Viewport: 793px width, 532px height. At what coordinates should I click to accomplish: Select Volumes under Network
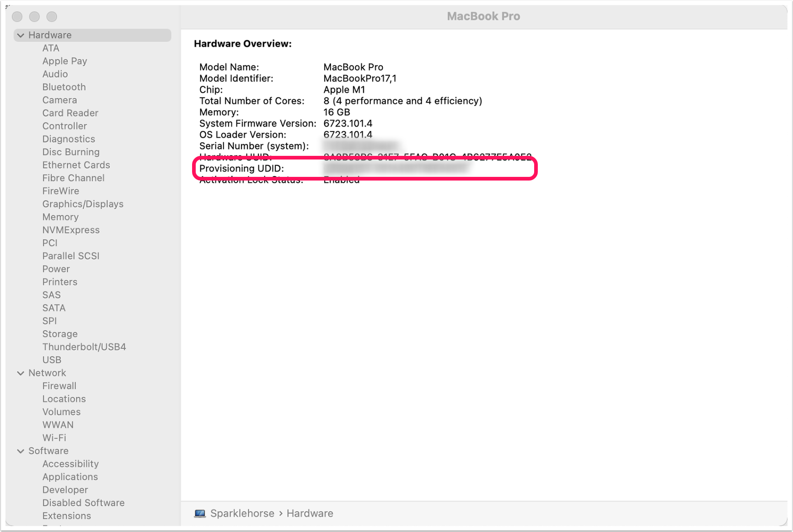61,412
